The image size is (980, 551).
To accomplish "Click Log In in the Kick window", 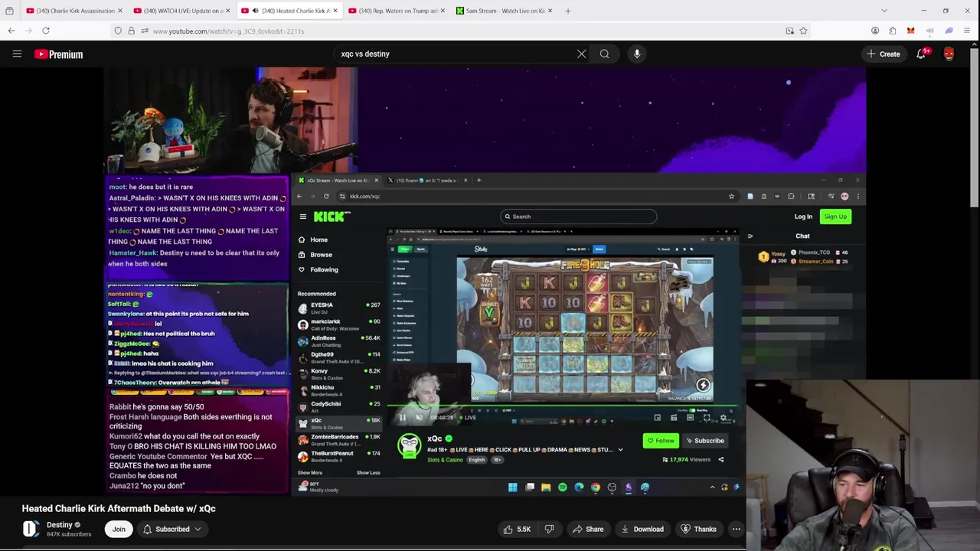I will point(803,217).
